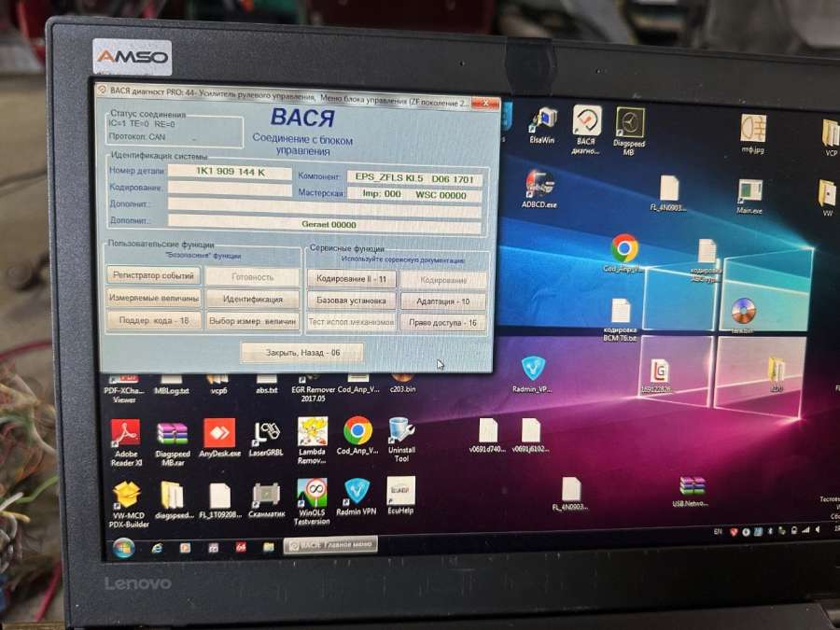Launch Internet Explorer from the taskbar

[x=157, y=548]
